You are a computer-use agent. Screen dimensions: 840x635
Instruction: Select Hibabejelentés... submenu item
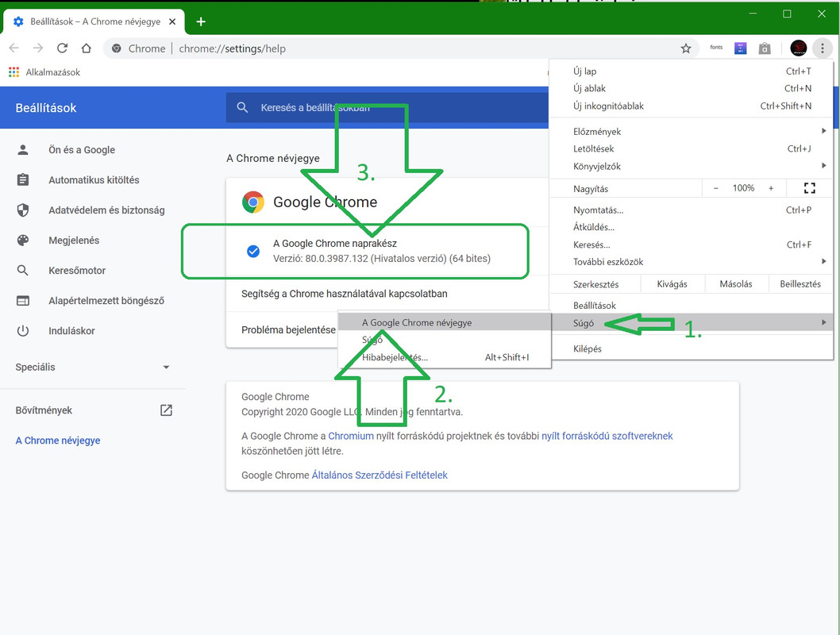pos(445,357)
